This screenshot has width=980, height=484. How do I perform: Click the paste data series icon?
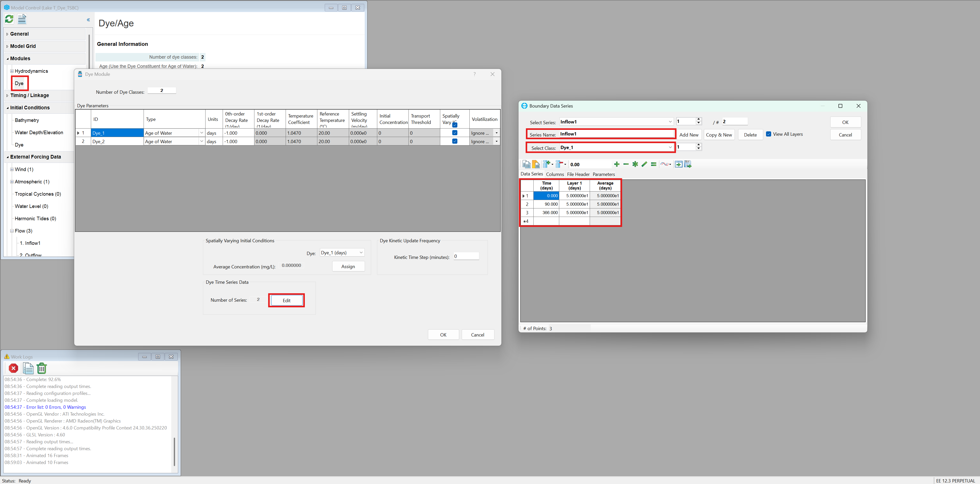[536, 164]
